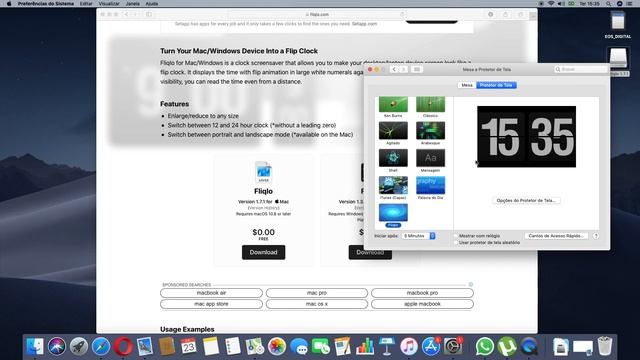Viewport: 640px width, 360px height.
Task: Show all preferences grid button
Action: tap(417, 69)
